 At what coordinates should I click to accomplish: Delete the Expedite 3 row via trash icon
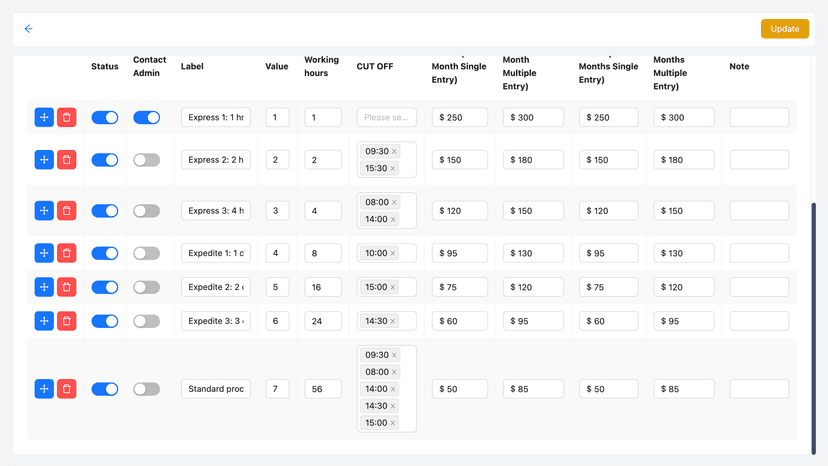(x=67, y=321)
